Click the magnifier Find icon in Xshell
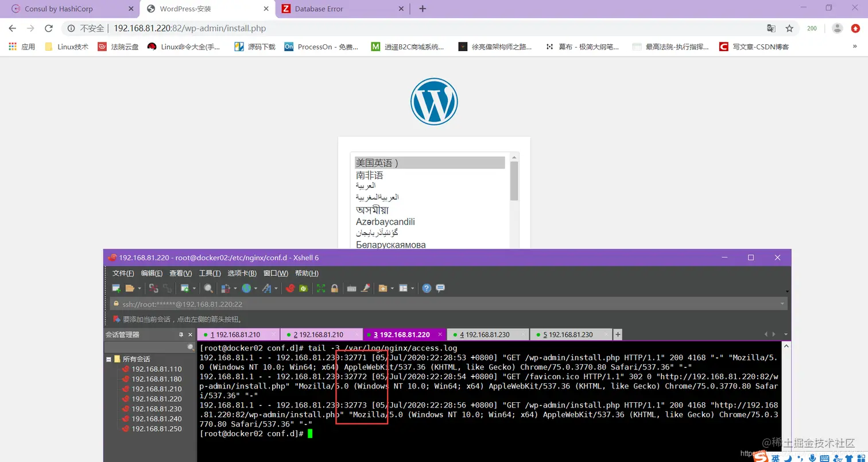This screenshot has height=462, width=868. [208, 288]
